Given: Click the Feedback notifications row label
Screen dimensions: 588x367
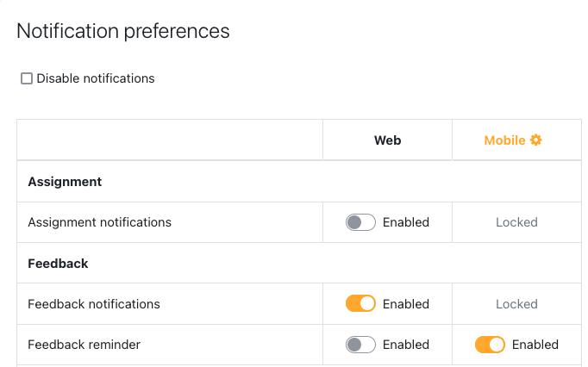Looking at the screenshot, I should [x=94, y=304].
